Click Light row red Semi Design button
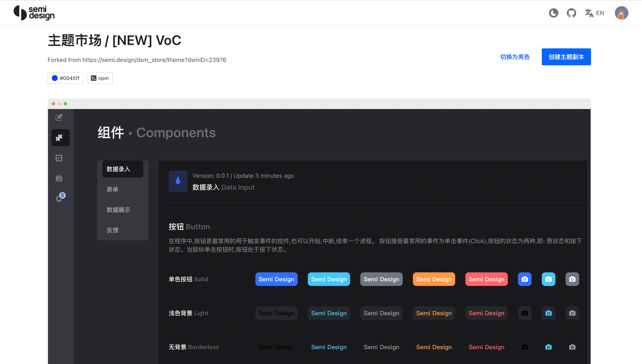Viewport: 642px width, 364px height. (486, 313)
